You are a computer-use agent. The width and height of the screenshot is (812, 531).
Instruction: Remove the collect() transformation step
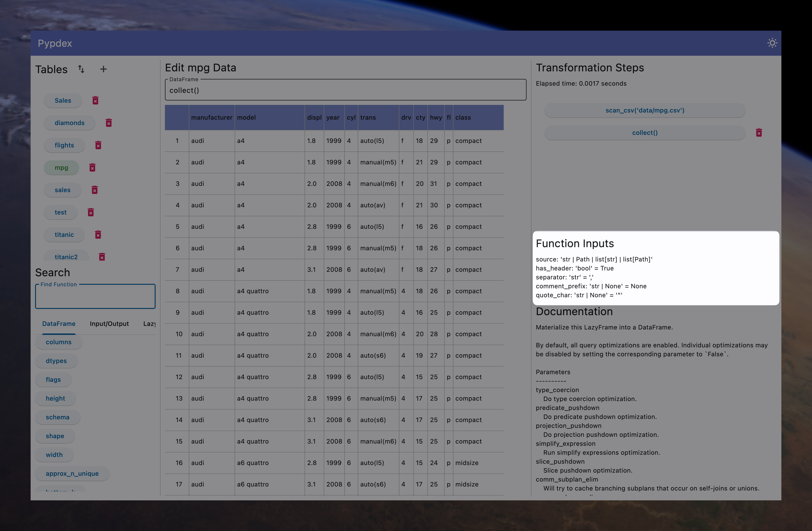(759, 133)
